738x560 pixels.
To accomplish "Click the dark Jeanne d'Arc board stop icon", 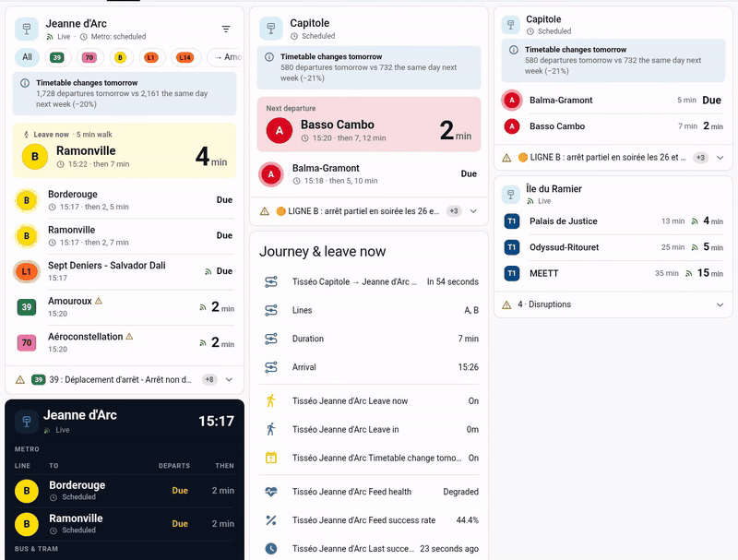I will click(27, 422).
